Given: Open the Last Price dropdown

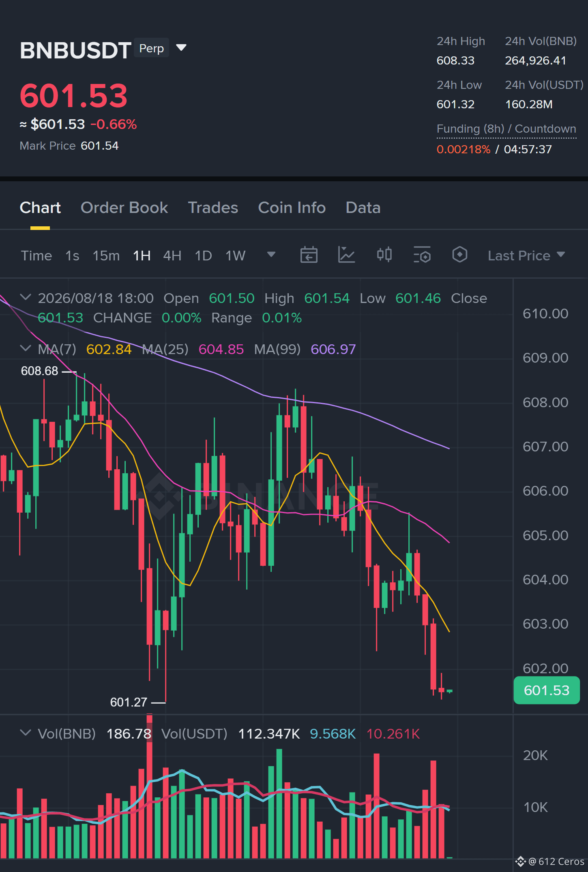Looking at the screenshot, I should pos(526,256).
